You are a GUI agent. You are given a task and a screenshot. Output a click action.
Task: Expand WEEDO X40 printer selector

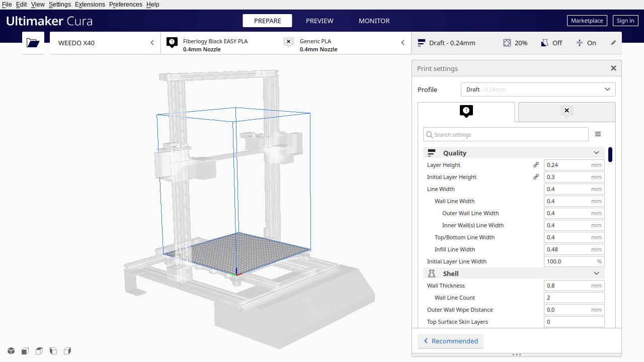coord(105,43)
